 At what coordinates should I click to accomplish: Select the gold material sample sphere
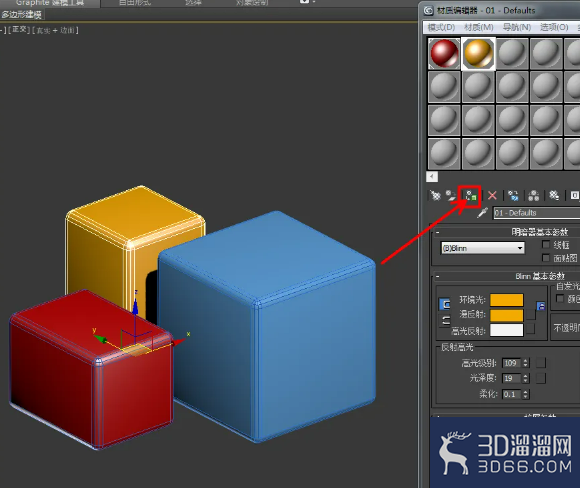coord(478,53)
